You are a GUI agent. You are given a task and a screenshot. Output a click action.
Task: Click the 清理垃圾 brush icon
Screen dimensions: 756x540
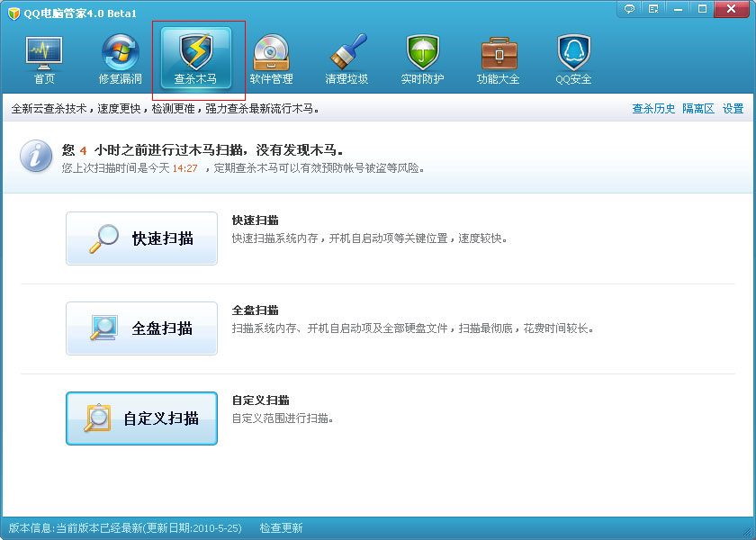tap(346, 54)
